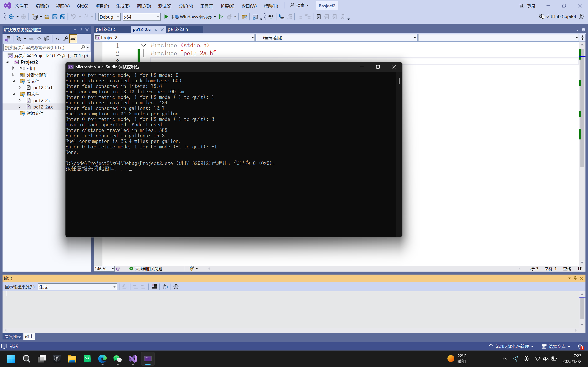588x367 pixels.
Task: Click the Open File folder icon
Action: point(47,17)
